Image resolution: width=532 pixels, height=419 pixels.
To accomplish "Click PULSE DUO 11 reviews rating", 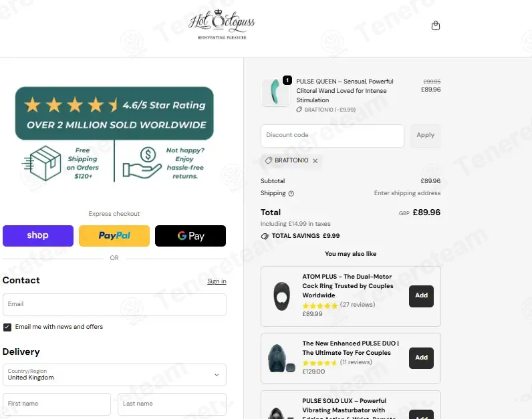I will 337,362.
